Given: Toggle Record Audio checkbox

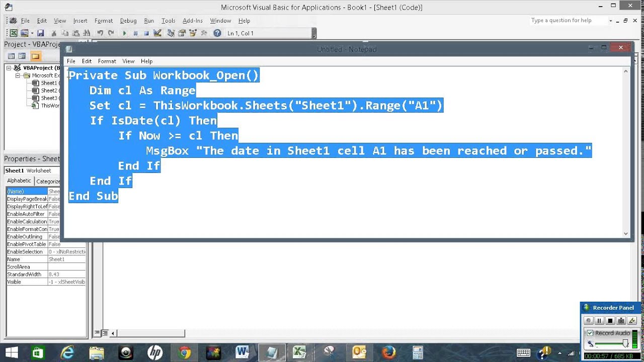Looking at the screenshot, I should 590,333.
